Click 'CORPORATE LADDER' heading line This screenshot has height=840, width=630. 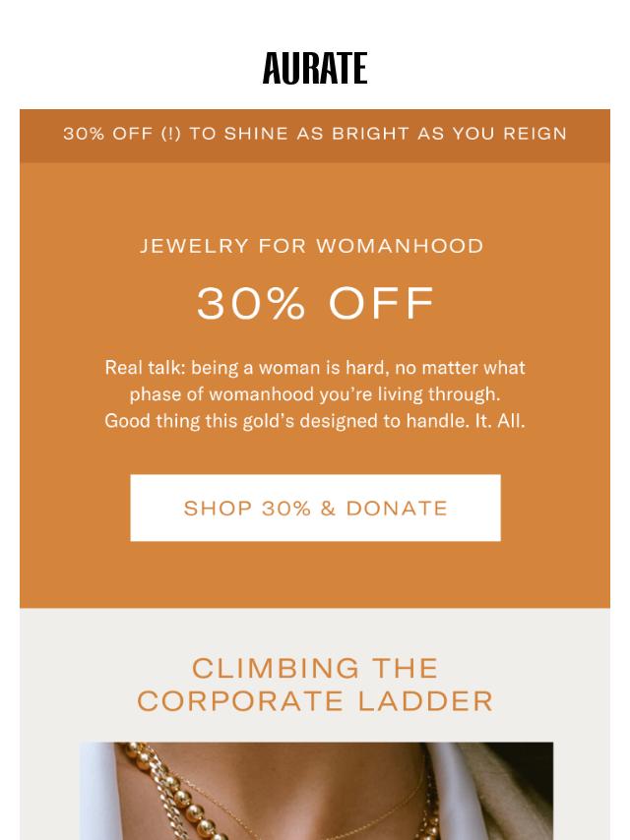(315, 701)
